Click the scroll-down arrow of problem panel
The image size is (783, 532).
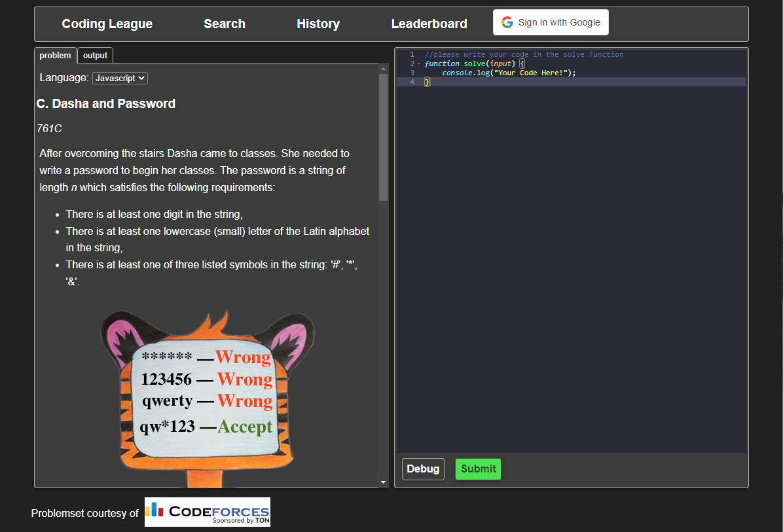coord(383,482)
